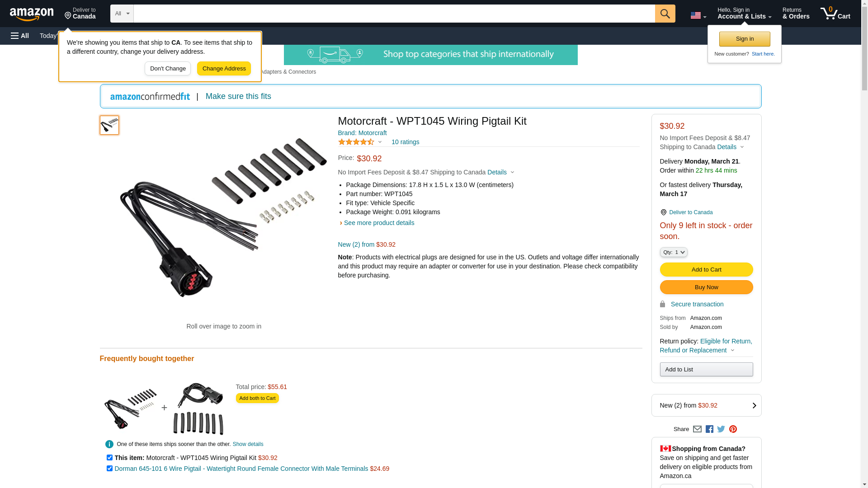
Task: Open the All search category dropdown
Action: pos(122,14)
